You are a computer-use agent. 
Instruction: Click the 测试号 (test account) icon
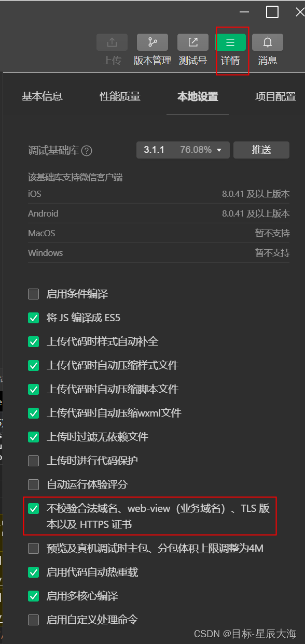click(x=192, y=42)
